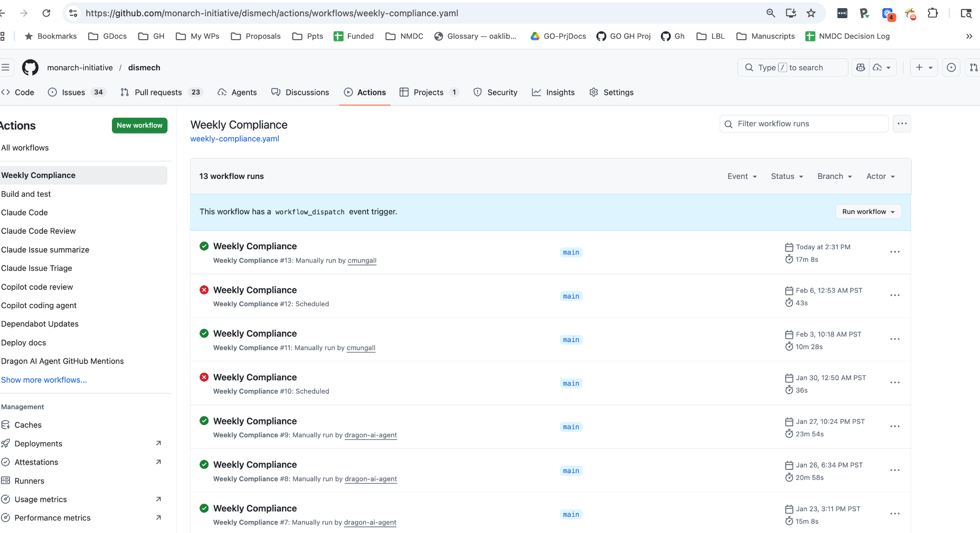Screen dimensions: 980x533
Task: Open the browser extensions puzzle icon
Action: click(933, 13)
